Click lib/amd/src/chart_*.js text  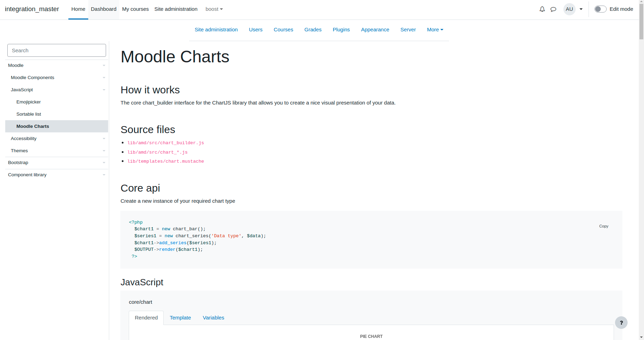coord(158,152)
